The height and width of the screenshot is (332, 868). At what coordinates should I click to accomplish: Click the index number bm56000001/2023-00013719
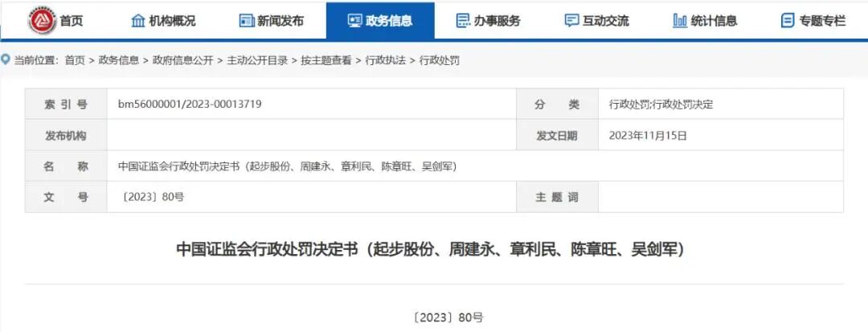tap(190, 104)
